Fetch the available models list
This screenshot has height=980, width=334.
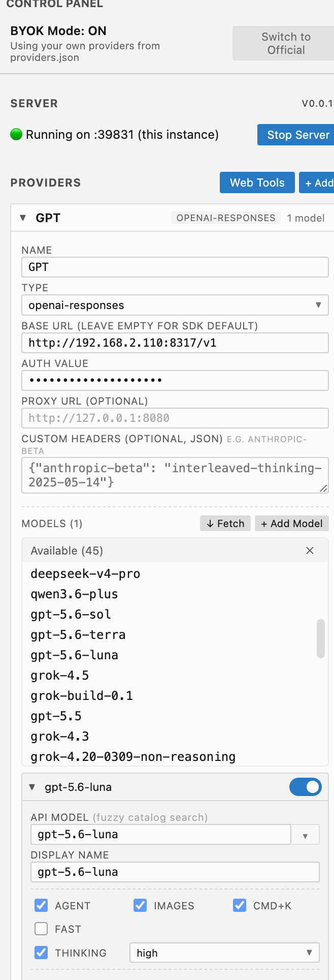225,524
